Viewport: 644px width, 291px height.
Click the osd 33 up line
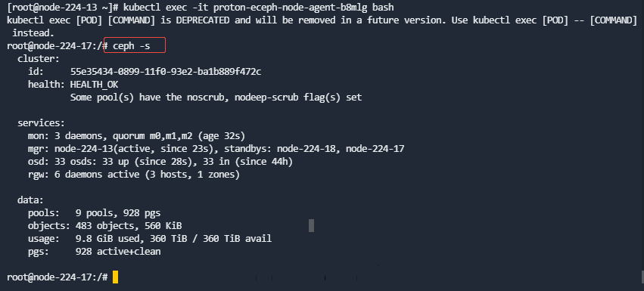[160, 162]
